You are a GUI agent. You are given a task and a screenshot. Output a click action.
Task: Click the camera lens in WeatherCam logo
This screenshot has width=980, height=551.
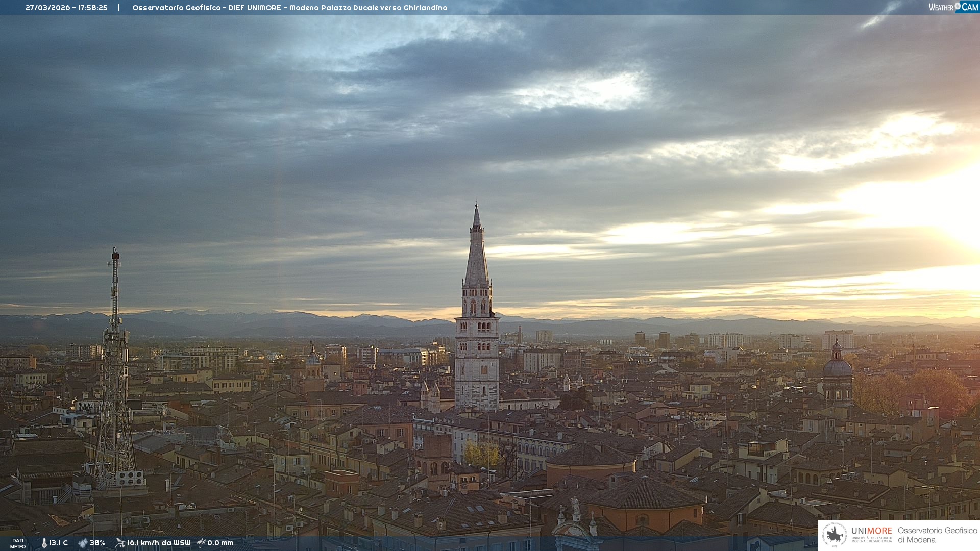(958, 6)
